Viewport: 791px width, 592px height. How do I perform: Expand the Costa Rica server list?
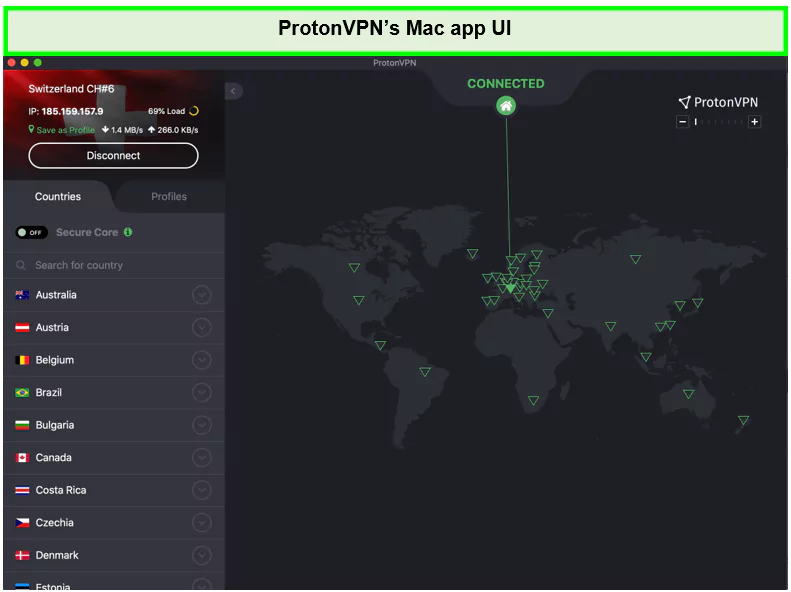click(x=201, y=490)
